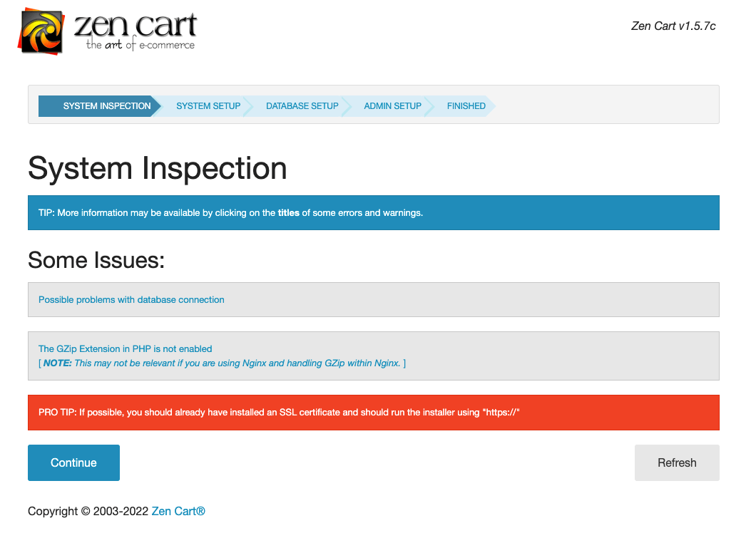Click the 'Zen Cart v1.5.7c' version text
Image resolution: width=756 pixels, height=533 pixels.
click(673, 26)
